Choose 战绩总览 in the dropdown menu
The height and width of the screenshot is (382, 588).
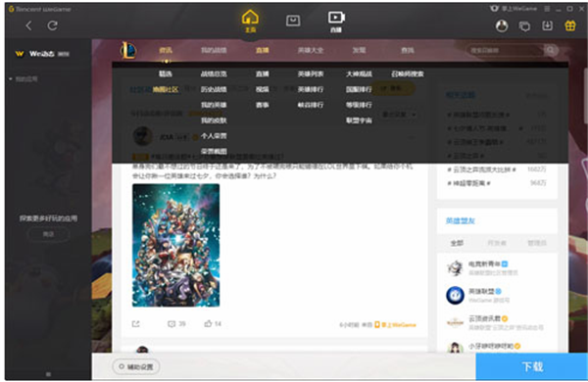tap(214, 73)
